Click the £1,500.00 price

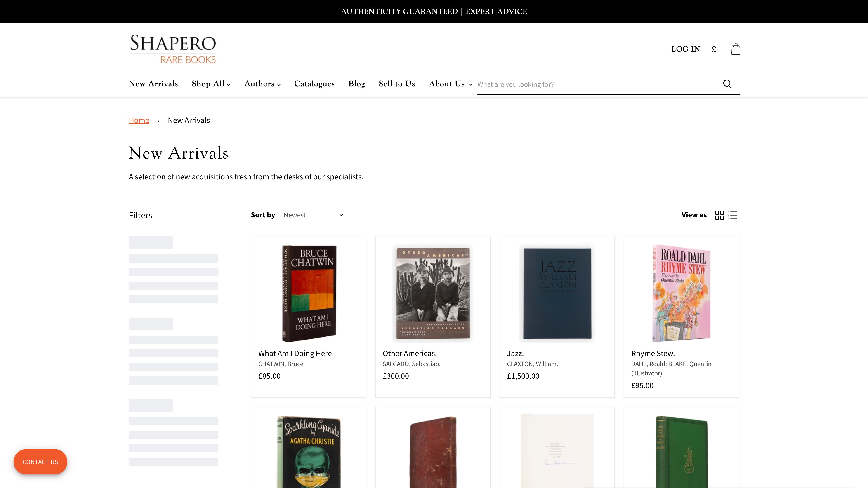(x=523, y=376)
